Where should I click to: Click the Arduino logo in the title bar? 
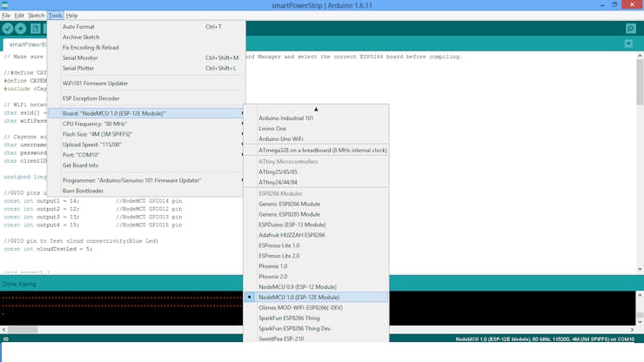[x=5, y=5]
